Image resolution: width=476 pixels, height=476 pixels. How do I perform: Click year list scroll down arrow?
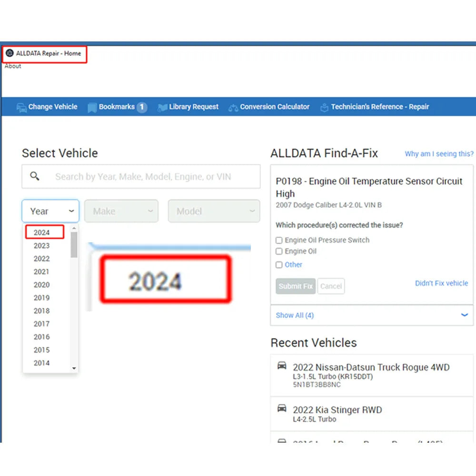click(74, 368)
